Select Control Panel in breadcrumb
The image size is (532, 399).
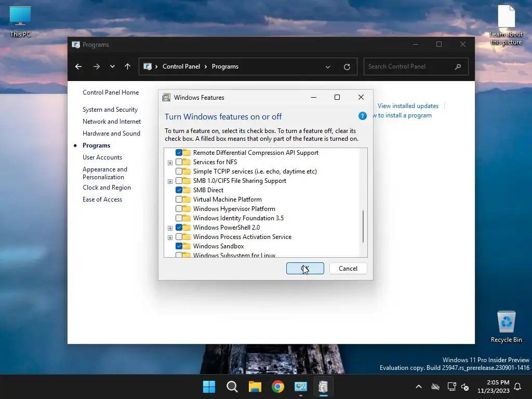click(181, 66)
